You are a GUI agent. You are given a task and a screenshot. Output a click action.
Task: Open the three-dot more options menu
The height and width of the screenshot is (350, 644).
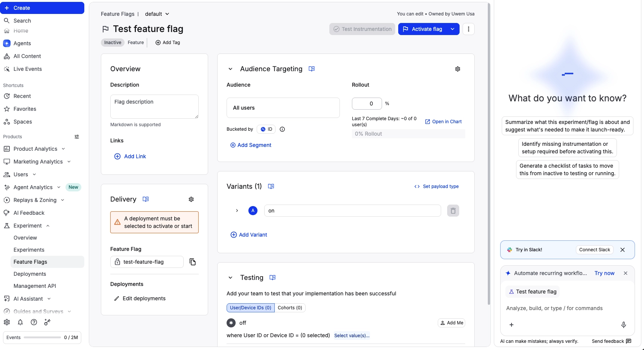point(468,29)
